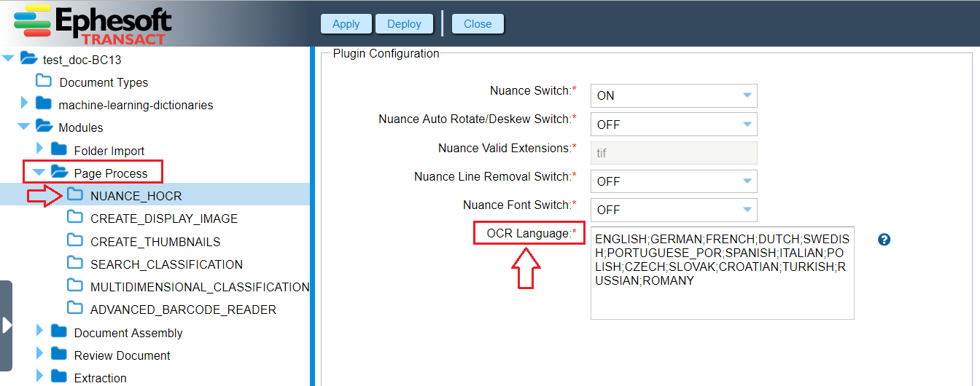Click the ADVANCED_BARCODE_READER folder icon
Image resolution: width=980 pixels, height=386 pixels.
tap(75, 307)
